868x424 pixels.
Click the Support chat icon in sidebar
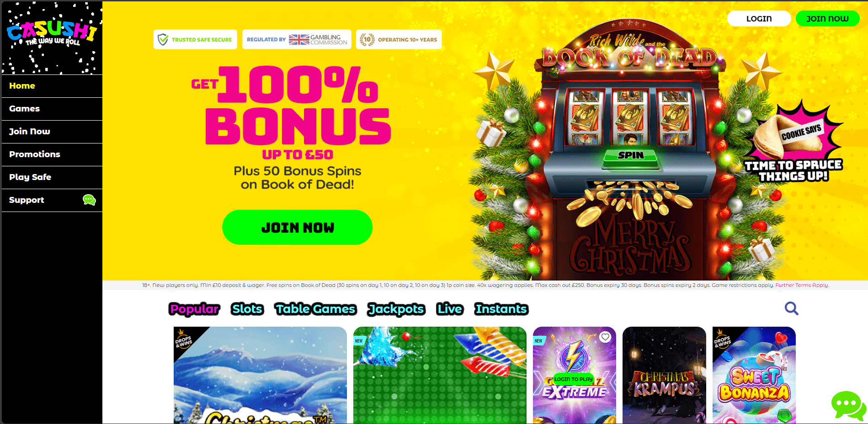point(89,200)
